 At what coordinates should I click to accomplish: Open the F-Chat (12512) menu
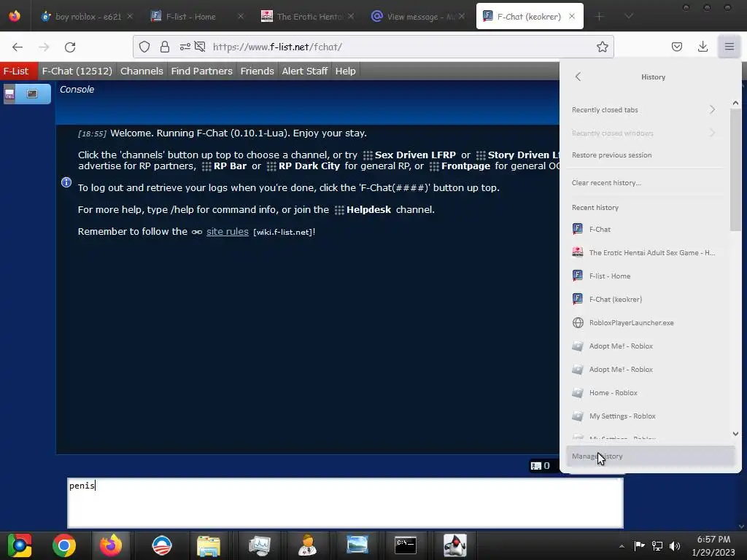[x=77, y=71]
